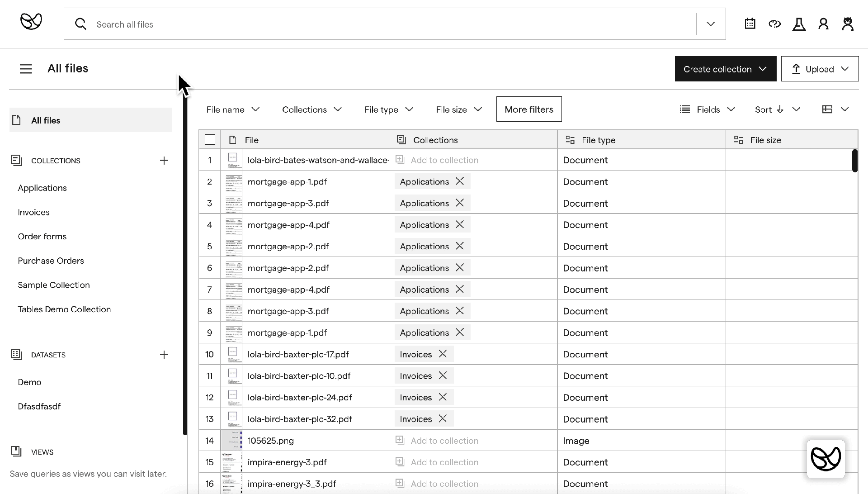The width and height of the screenshot is (868, 494).
Task: Click the search magnifier icon
Action: pyautogui.click(x=80, y=24)
